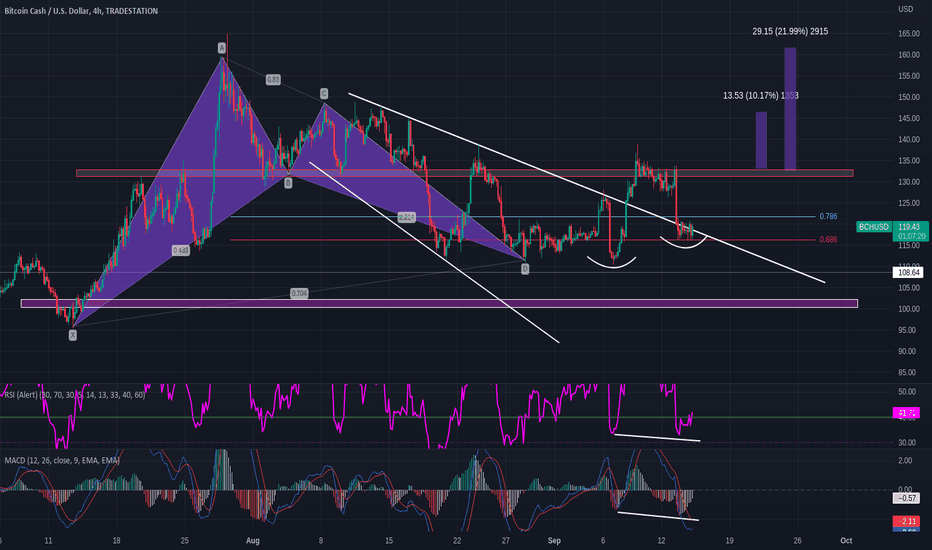Click the pattern point B label
The height and width of the screenshot is (550, 932).
click(288, 183)
